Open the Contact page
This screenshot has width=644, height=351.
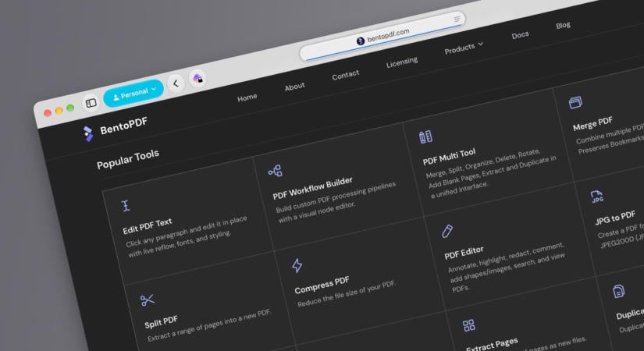[345, 75]
